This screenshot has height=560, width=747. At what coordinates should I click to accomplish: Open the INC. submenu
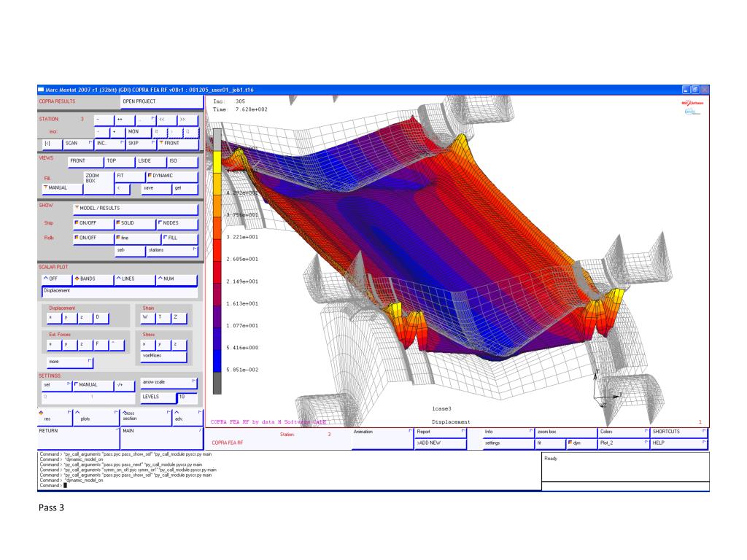(109, 144)
